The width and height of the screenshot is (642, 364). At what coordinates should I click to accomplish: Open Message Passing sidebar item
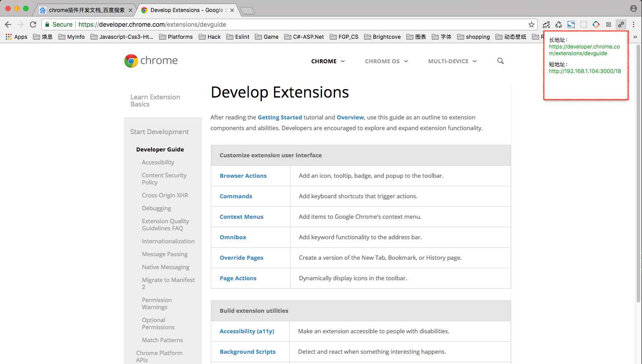click(x=164, y=254)
